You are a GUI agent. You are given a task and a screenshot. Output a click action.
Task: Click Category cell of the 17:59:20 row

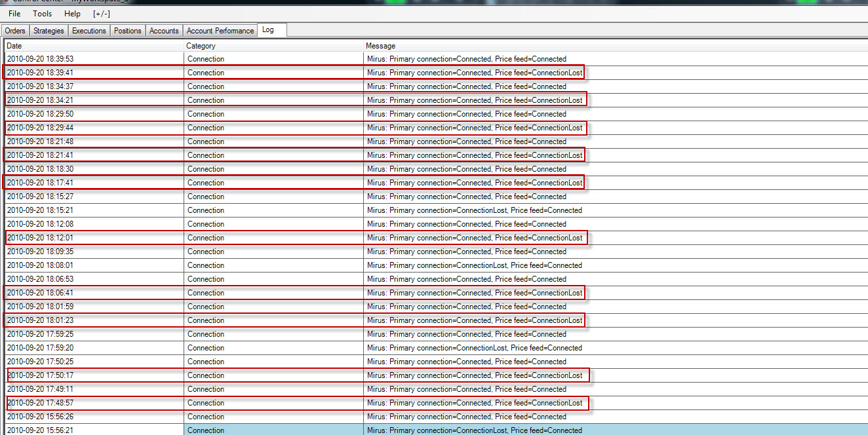coord(274,348)
